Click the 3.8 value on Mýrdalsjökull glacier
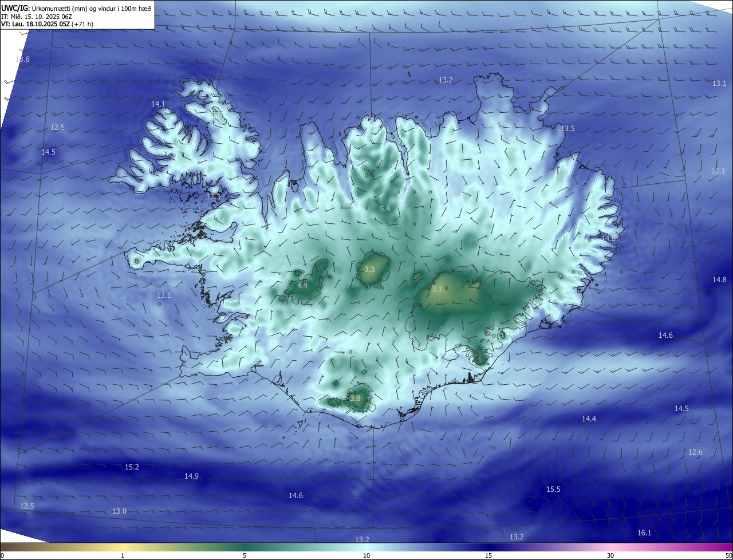The width and height of the screenshot is (733, 560). point(355,399)
